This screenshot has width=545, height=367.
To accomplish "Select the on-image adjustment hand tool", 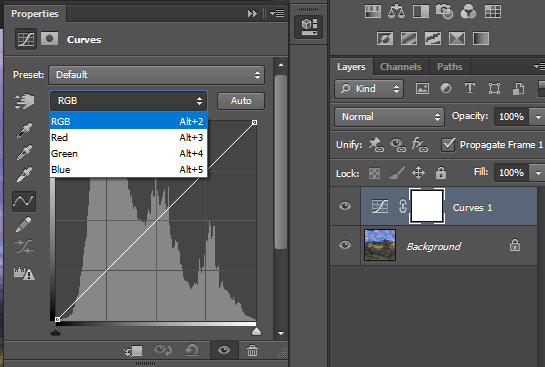I will click(24, 101).
